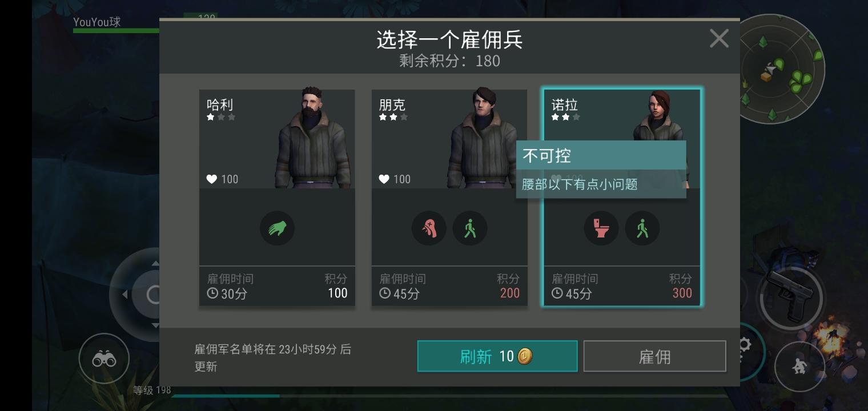Tap the green hand trait icon on 哈利's card

click(277, 228)
